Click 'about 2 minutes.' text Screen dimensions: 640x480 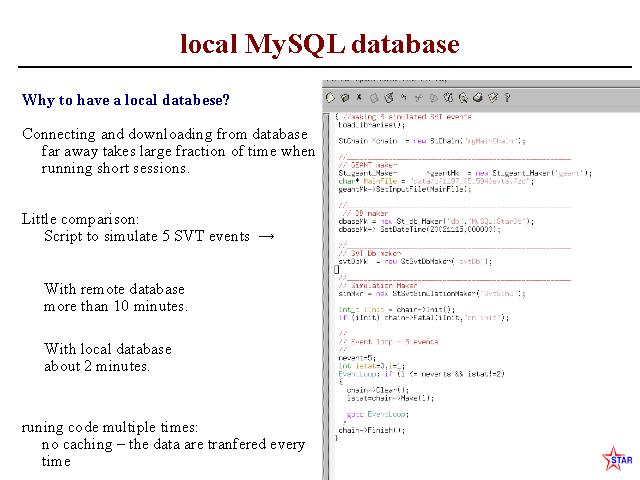point(97,366)
